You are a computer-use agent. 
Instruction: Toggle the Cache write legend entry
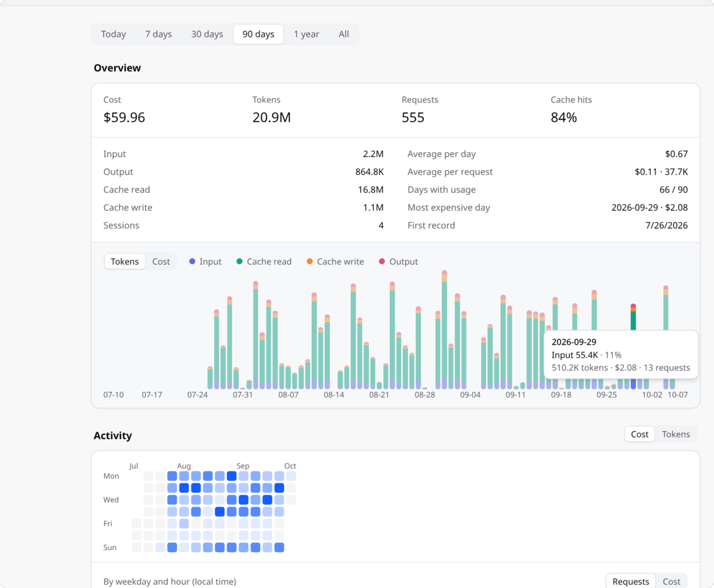point(335,262)
